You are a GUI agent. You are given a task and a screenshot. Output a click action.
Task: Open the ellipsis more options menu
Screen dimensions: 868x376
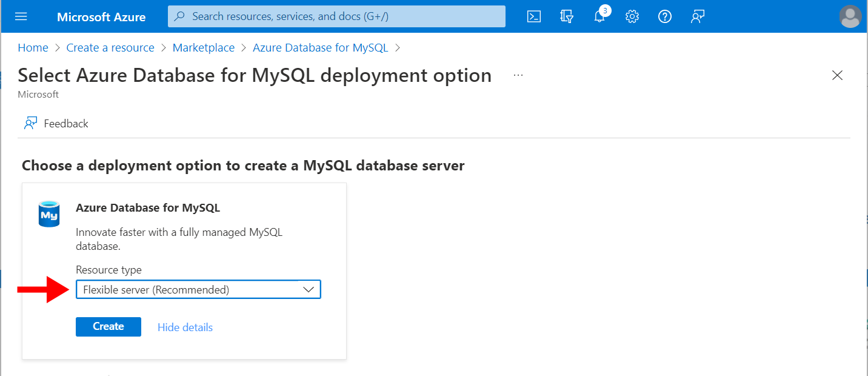pos(518,75)
